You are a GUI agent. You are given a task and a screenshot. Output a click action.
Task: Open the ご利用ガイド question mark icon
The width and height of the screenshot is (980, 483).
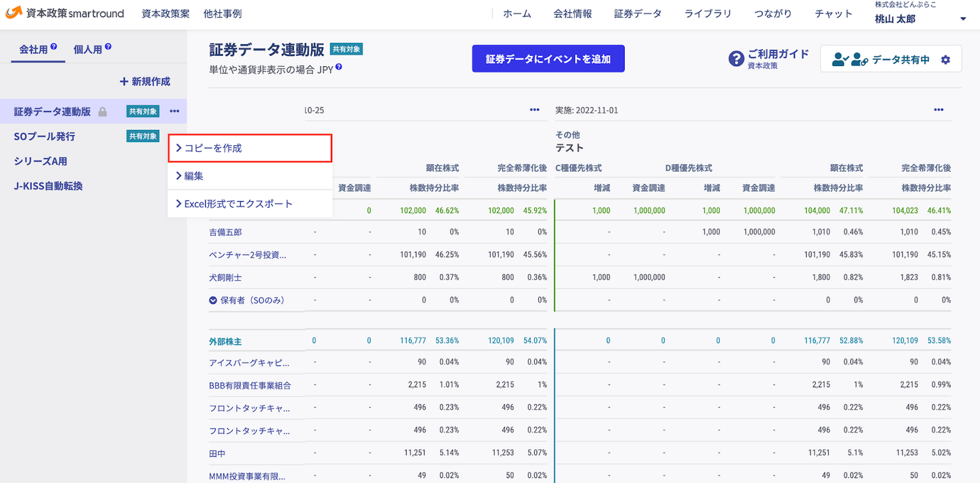[x=736, y=59]
